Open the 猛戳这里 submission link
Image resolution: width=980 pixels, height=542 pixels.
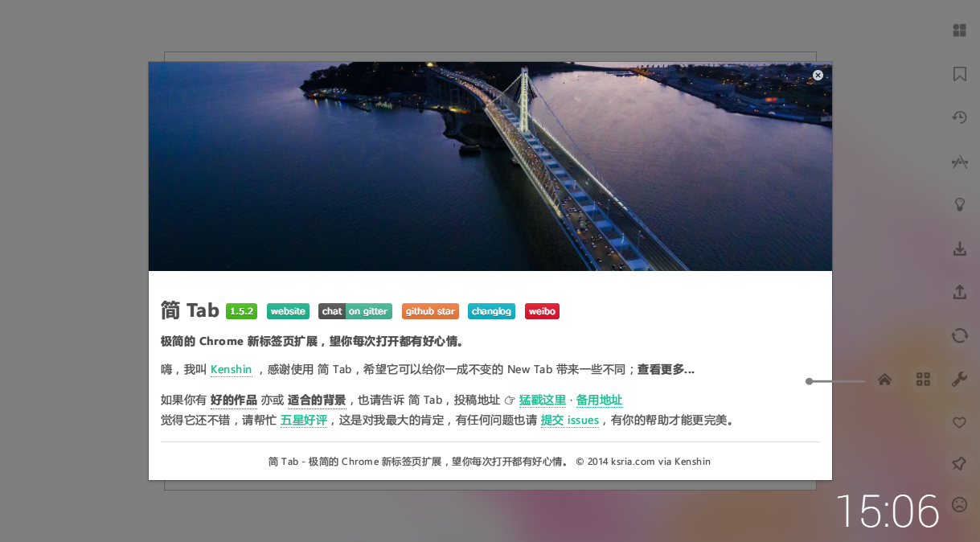coord(543,400)
